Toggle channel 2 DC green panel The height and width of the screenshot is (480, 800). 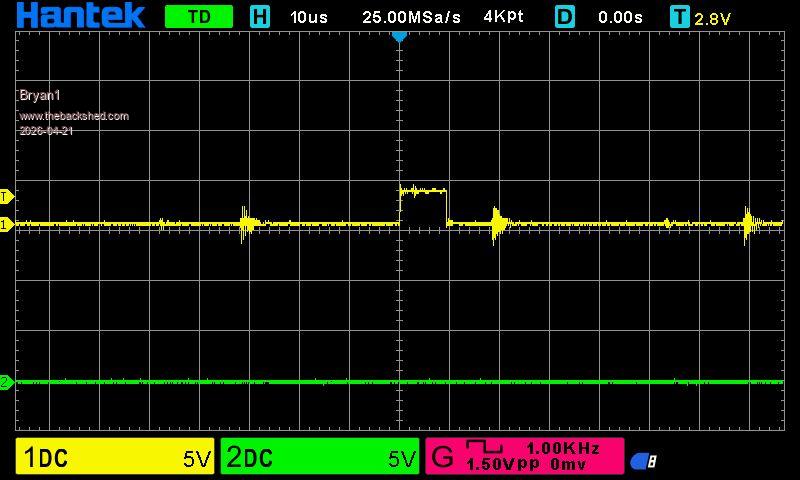click(x=320, y=458)
